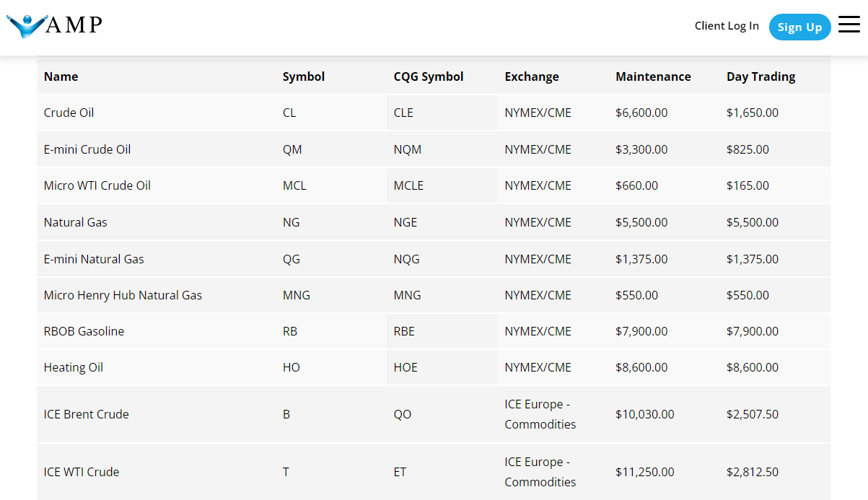Click the ICE WTI Crude name cell
This screenshot has width=868, height=500.
click(82, 472)
